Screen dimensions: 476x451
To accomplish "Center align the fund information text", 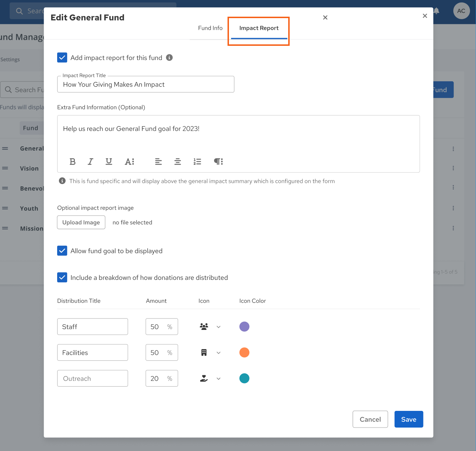I will coord(177,162).
